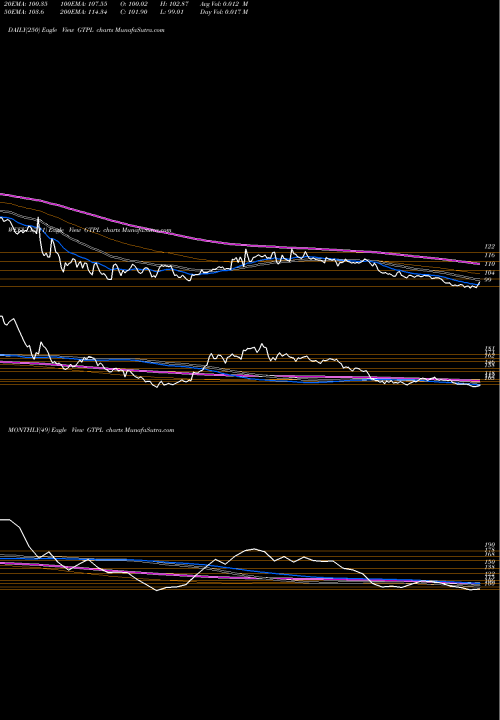Click the 190 label on monthly chart
The image size is (500, 720).
[489, 545]
